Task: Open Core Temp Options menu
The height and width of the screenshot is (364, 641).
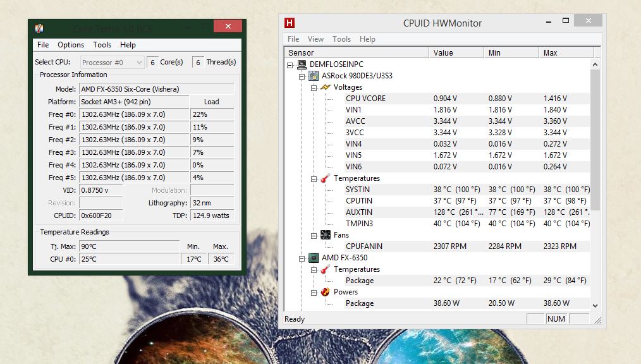Action: tap(71, 44)
